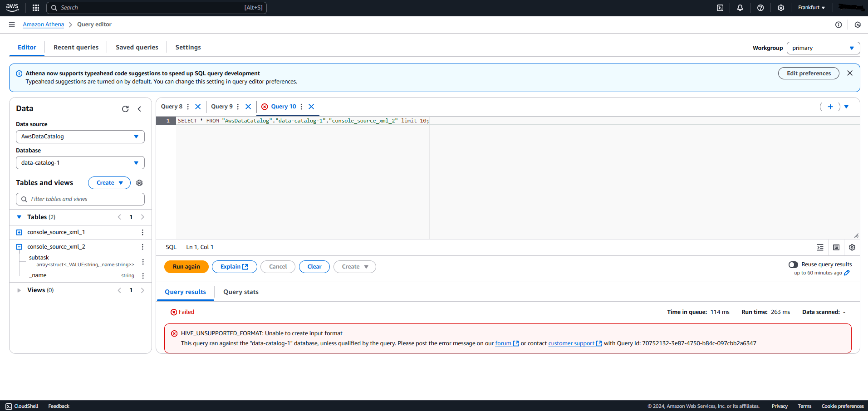Dismiss the typeahead suggestions banner
The image size is (868, 411).
[850, 73]
